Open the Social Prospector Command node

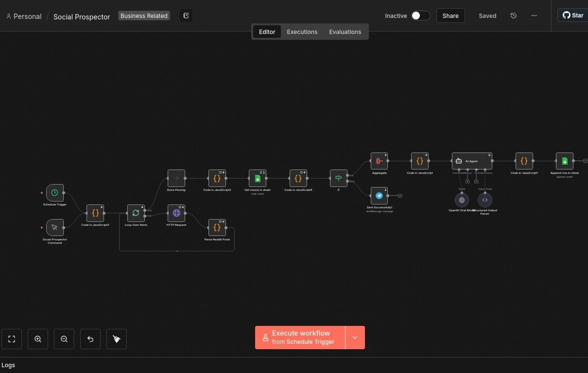click(x=55, y=227)
